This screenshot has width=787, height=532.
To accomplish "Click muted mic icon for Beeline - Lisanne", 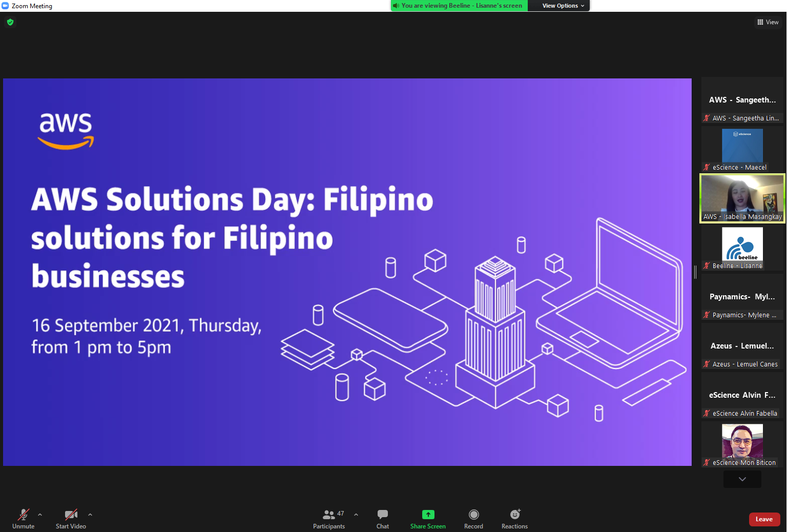I will pos(707,266).
